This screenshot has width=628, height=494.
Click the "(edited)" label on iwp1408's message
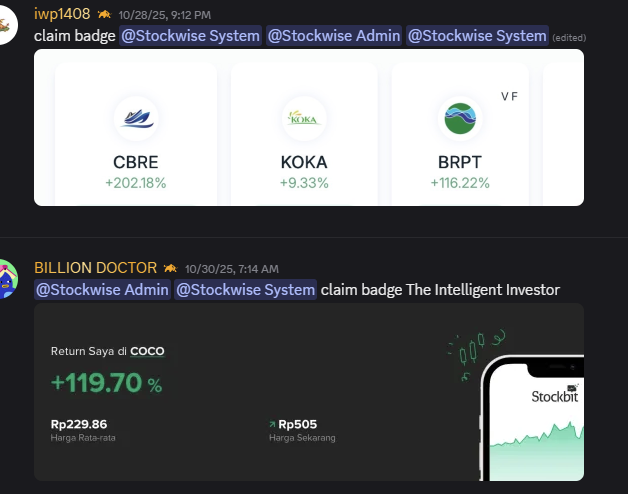569,37
